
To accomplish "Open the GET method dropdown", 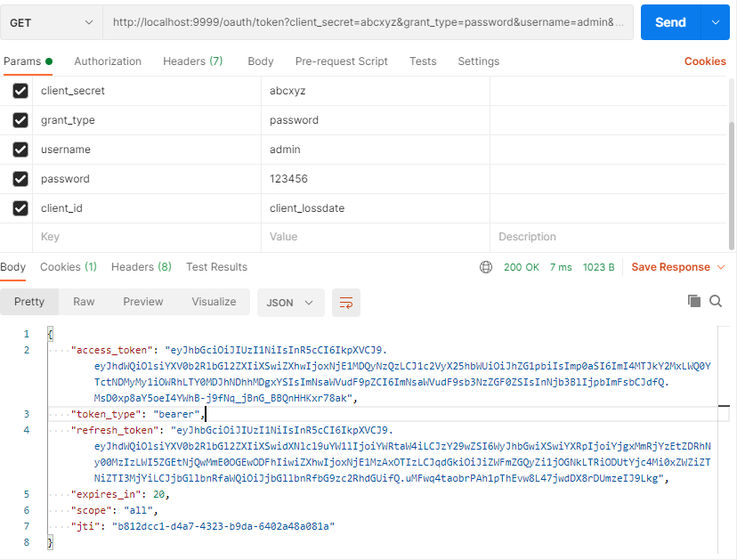I will tap(52, 22).
